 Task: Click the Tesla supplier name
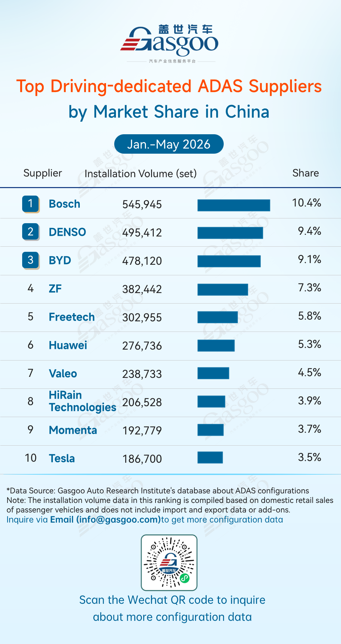pyautogui.click(x=62, y=458)
